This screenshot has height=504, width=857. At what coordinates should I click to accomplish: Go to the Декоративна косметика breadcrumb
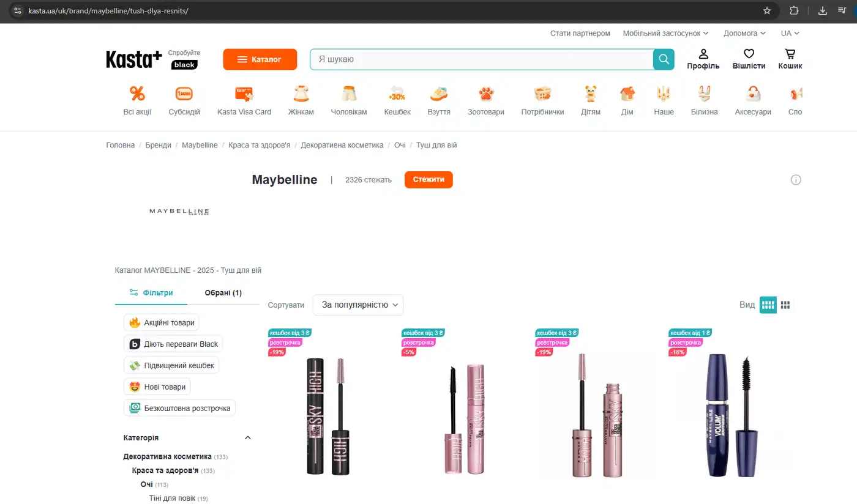click(342, 145)
